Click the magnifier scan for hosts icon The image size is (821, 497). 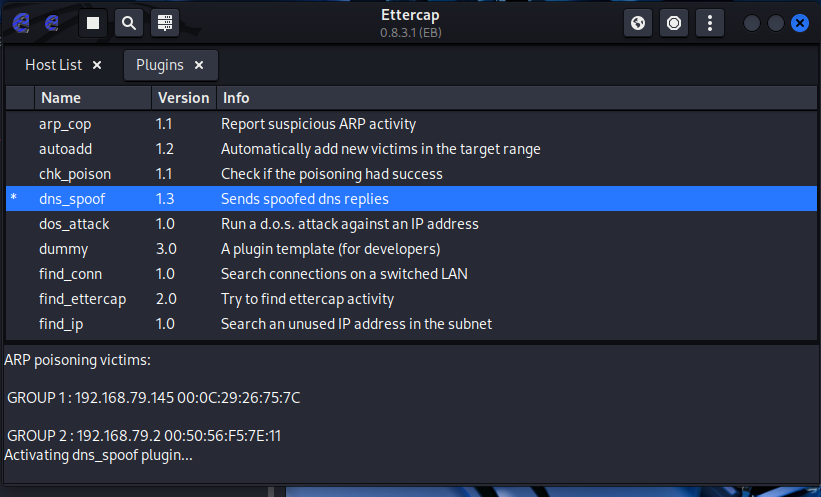129,22
